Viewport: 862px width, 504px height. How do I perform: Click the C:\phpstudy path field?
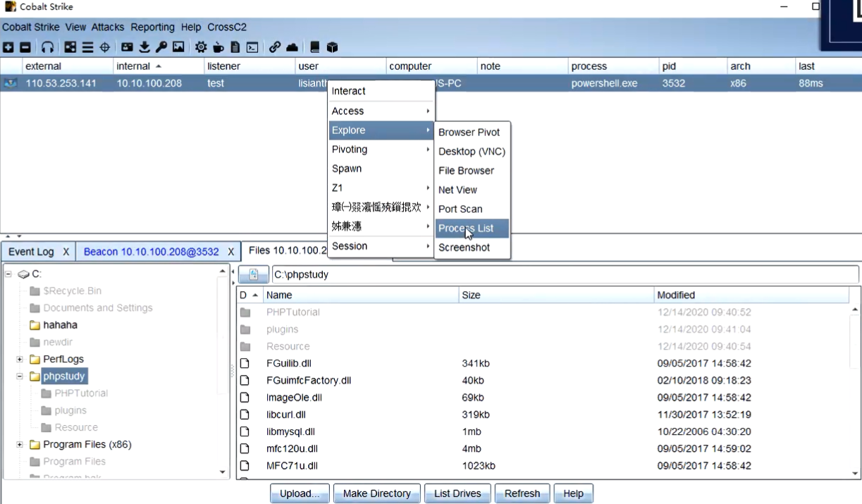tap(565, 275)
